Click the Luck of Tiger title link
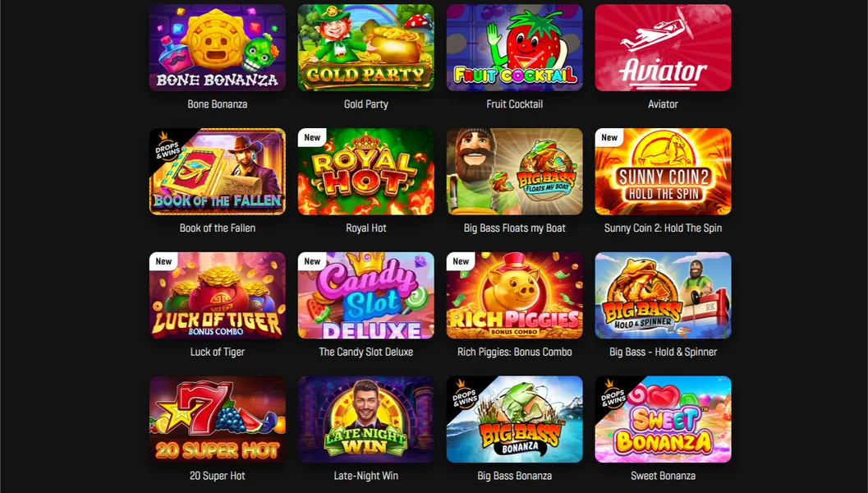868x493 pixels. [x=218, y=352]
